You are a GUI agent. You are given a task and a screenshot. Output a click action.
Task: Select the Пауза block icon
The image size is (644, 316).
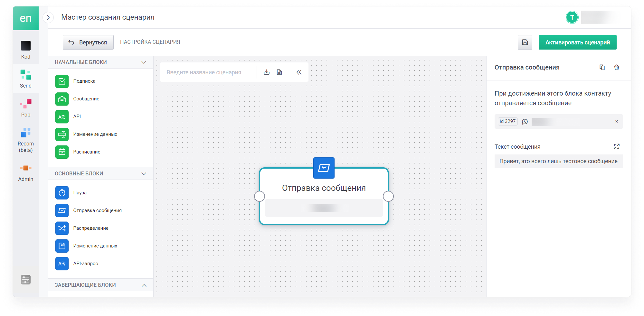[62, 193]
